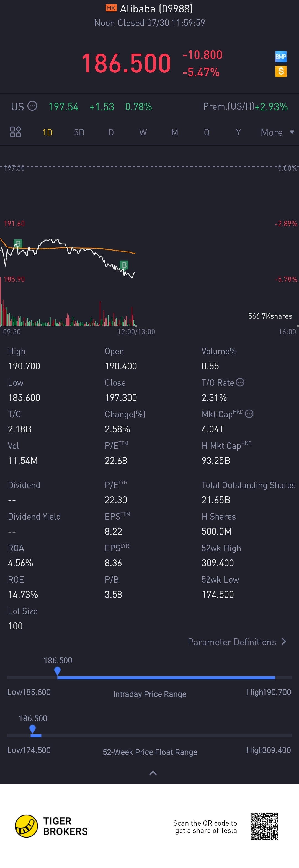Viewport: 299px width, 868px height.
Task: Tap the blue BMP badge icon
Action: click(x=281, y=57)
